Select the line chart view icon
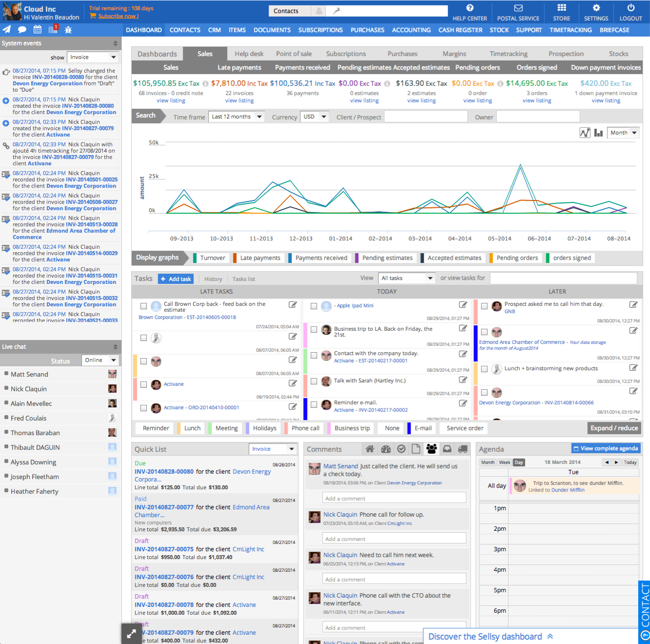 585,133
